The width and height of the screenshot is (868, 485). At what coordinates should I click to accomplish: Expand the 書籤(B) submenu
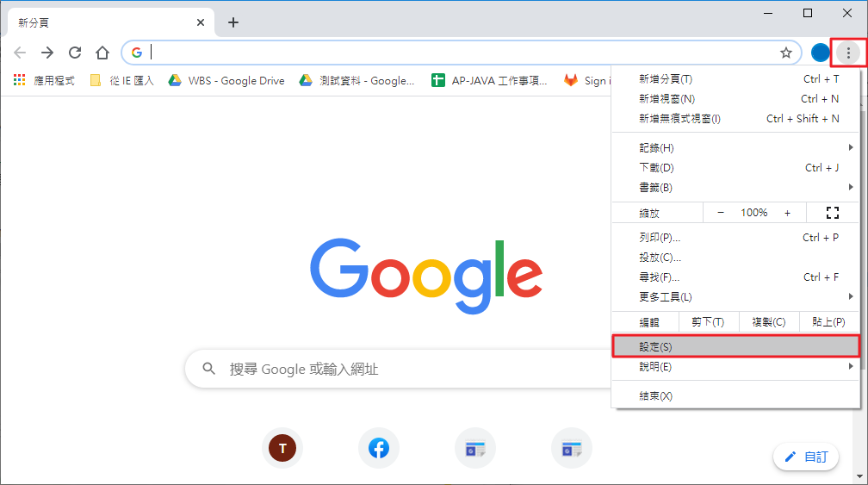(736, 188)
